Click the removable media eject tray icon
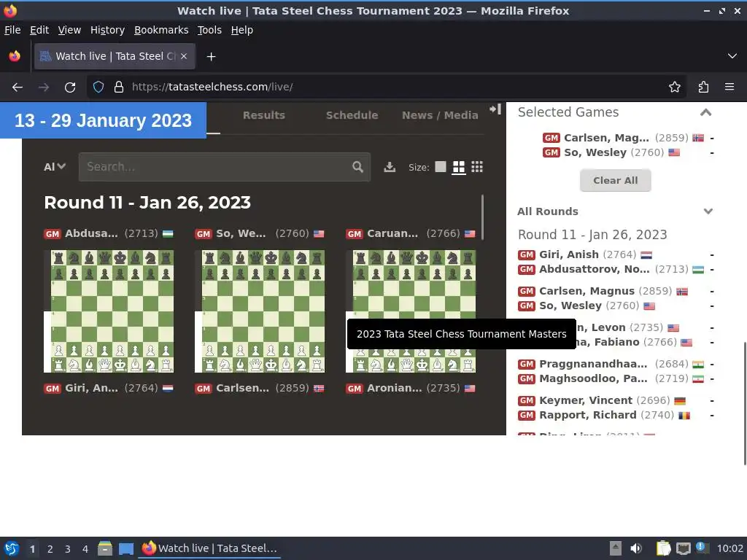The width and height of the screenshot is (747, 560). coord(616,548)
